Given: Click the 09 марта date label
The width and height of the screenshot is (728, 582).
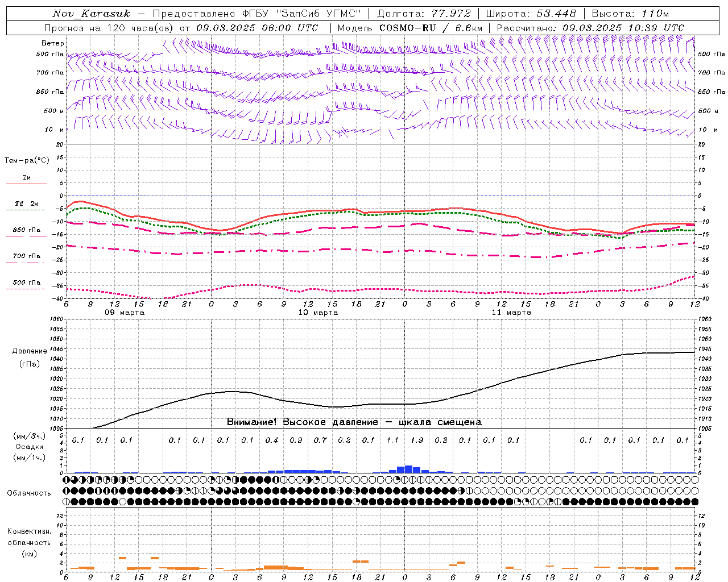Looking at the screenshot, I should point(125,313).
